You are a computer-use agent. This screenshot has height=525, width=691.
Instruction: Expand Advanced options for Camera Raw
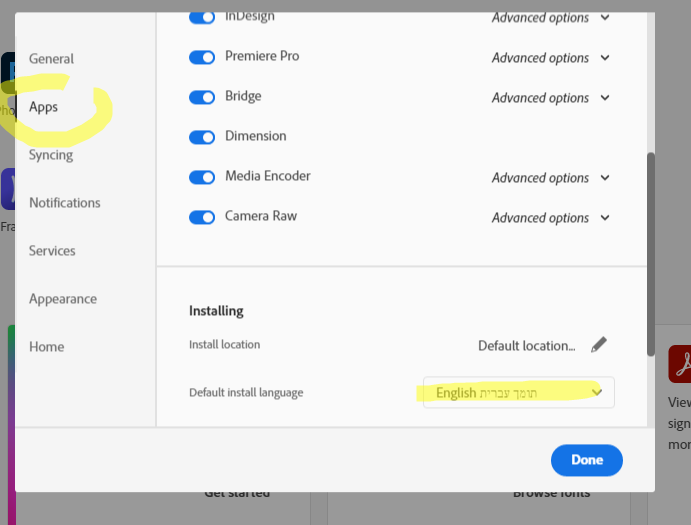pos(550,218)
